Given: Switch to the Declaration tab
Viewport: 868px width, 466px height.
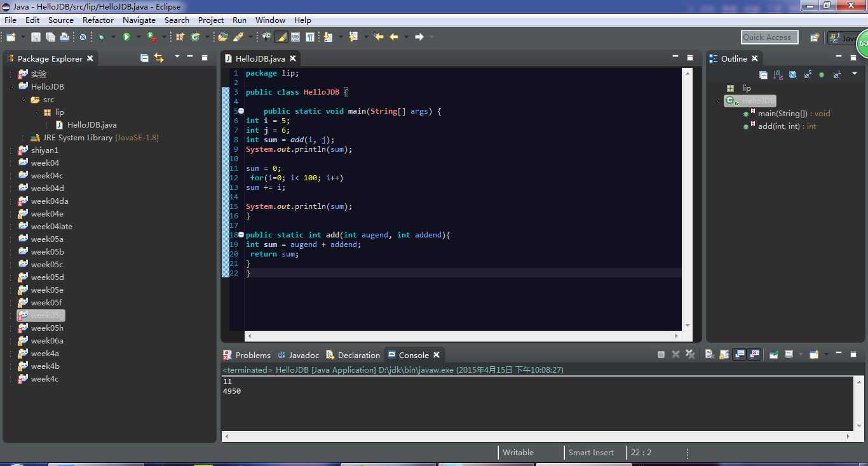Looking at the screenshot, I should [353, 355].
